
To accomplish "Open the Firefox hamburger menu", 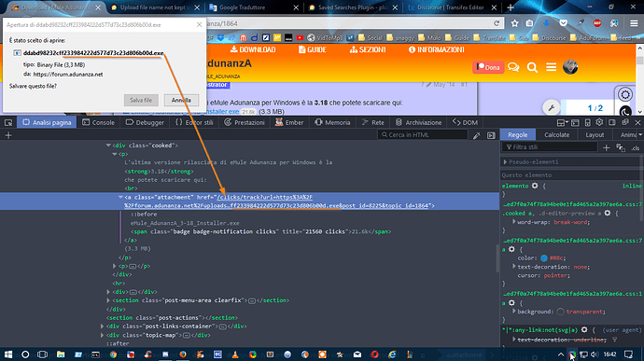I will [634, 23].
